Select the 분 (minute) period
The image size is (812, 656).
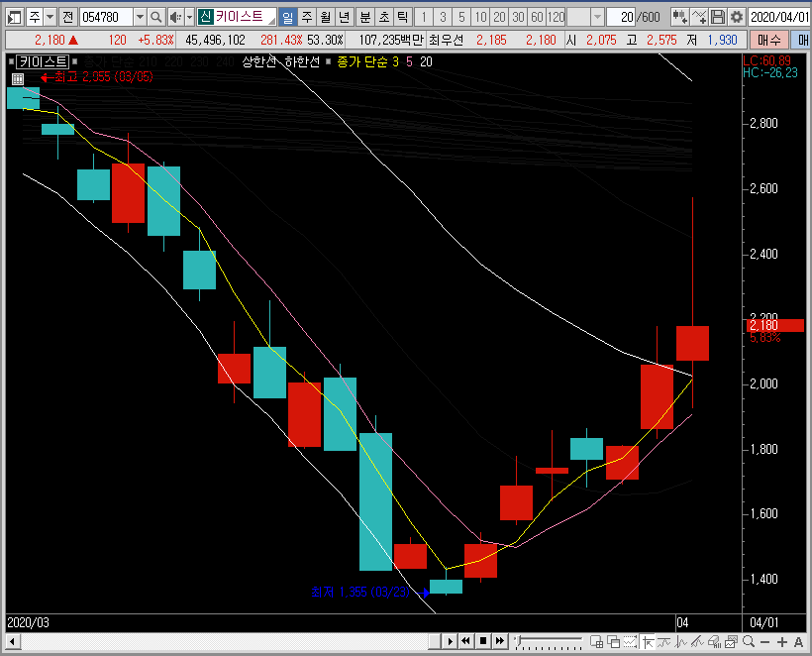365,17
